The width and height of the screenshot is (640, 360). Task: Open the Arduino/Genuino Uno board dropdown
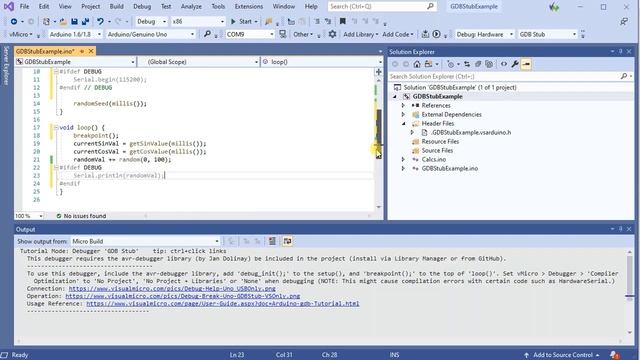coord(151,34)
